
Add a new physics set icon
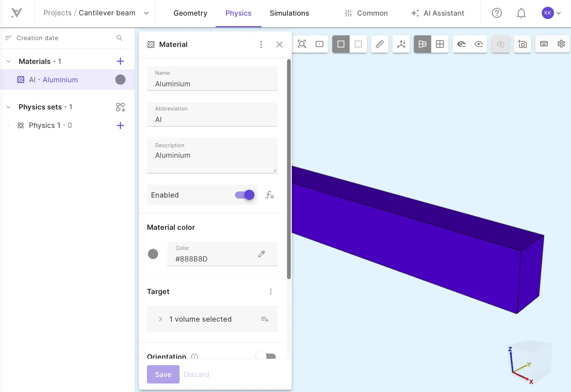pos(120,107)
